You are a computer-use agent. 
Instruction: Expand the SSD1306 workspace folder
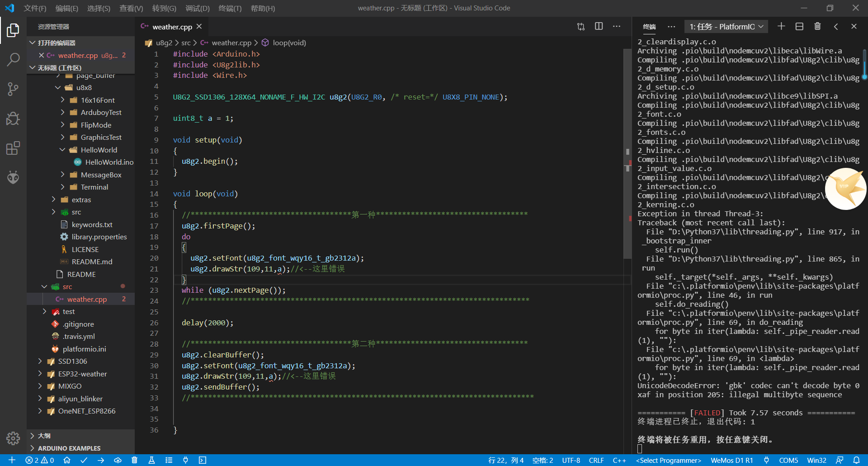pos(40,361)
